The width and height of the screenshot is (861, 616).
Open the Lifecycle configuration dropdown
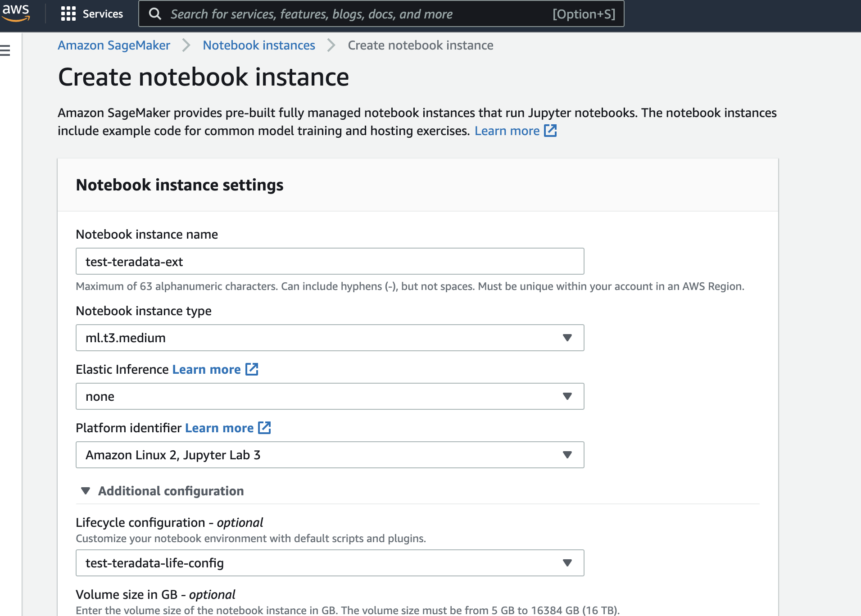(x=330, y=563)
